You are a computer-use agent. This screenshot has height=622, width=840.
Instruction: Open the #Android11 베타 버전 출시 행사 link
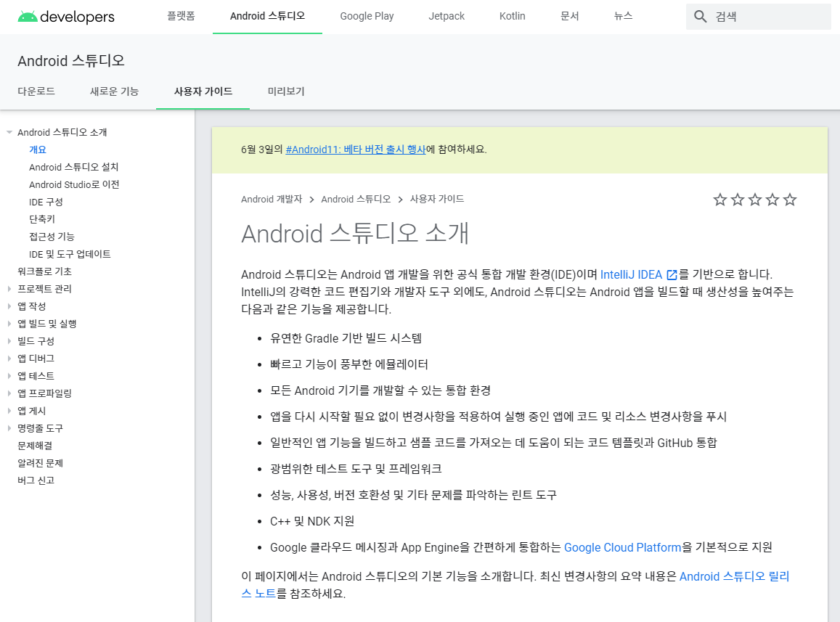356,150
